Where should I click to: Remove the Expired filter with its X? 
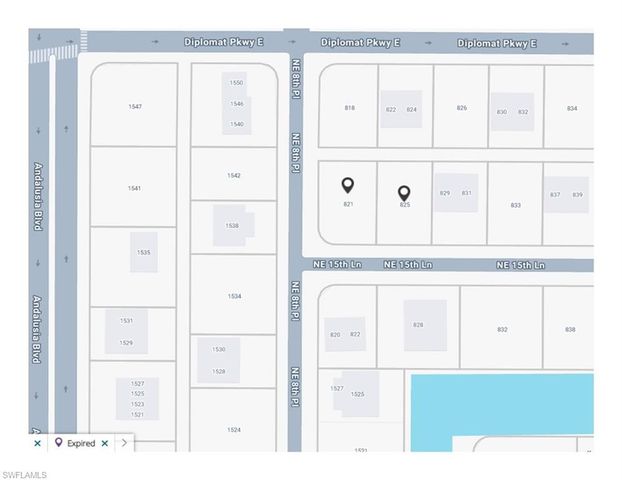(105, 443)
